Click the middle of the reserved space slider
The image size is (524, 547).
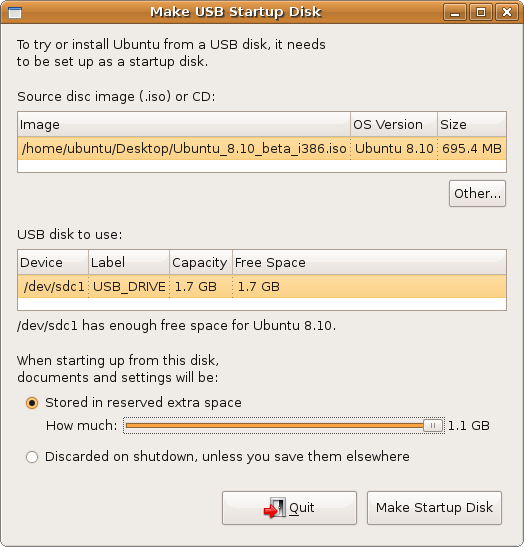coord(284,426)
